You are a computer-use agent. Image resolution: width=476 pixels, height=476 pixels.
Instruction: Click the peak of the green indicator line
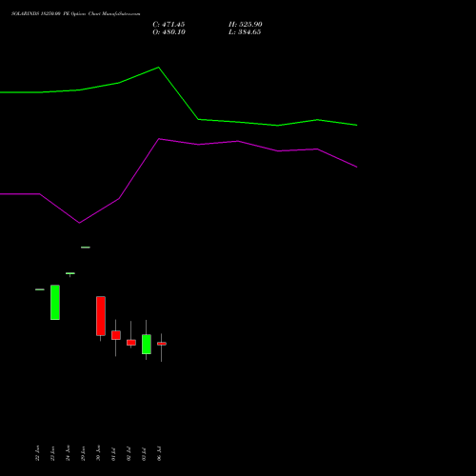(x=158, y=68)
